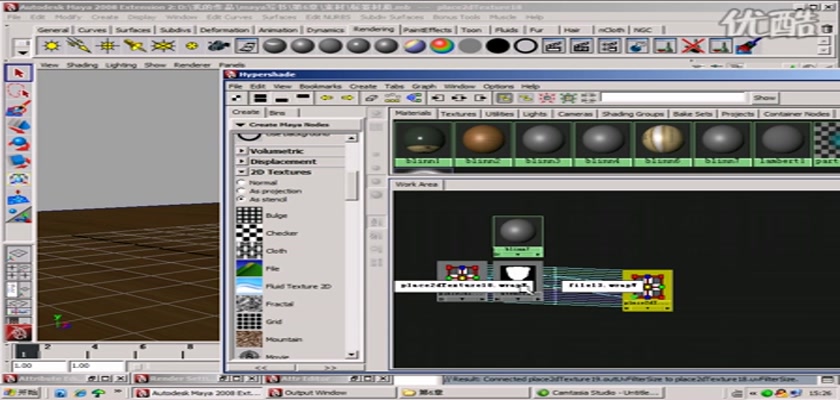Create a Checker texture node
Image resolution: width=840 pixels, height=400 pixels.
click(250, 233)
